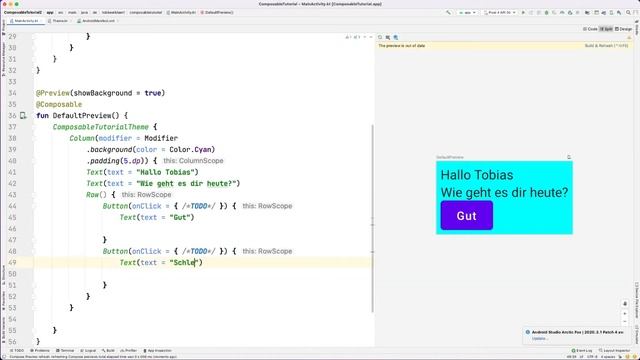Open the Terminal tool window
640x360 pixels.
65,351
